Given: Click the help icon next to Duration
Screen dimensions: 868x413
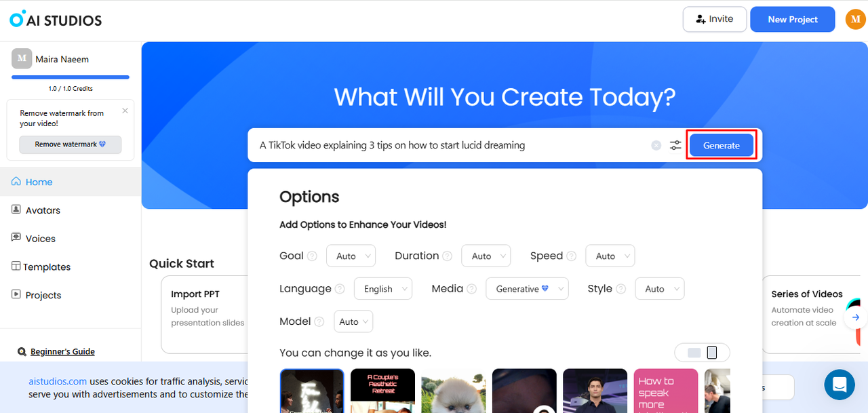Looking at the screenshot, I should (447, 256).
